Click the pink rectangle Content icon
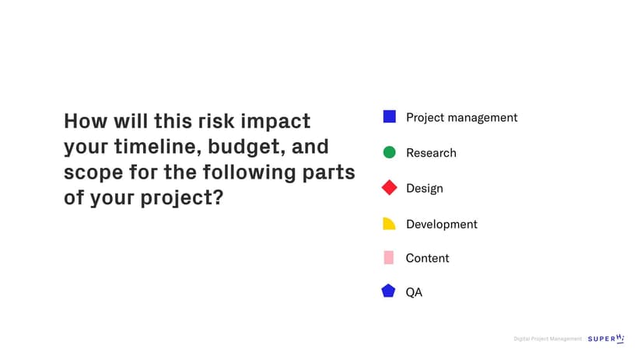The height and width of the screenshot is (362, 644). coord(389,257)
